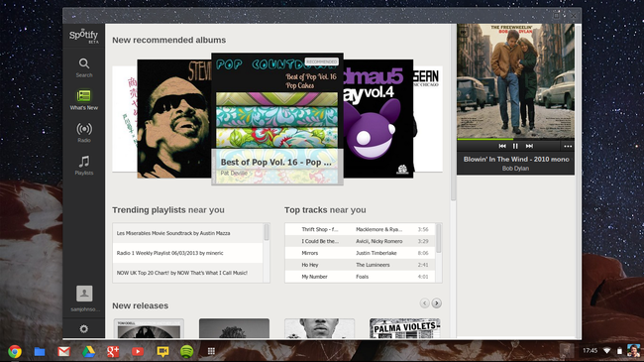Image resolution: width=644 pixels, height=362 pixels.
Task: Select What's New in sidebar
Action: click(84, 100)
